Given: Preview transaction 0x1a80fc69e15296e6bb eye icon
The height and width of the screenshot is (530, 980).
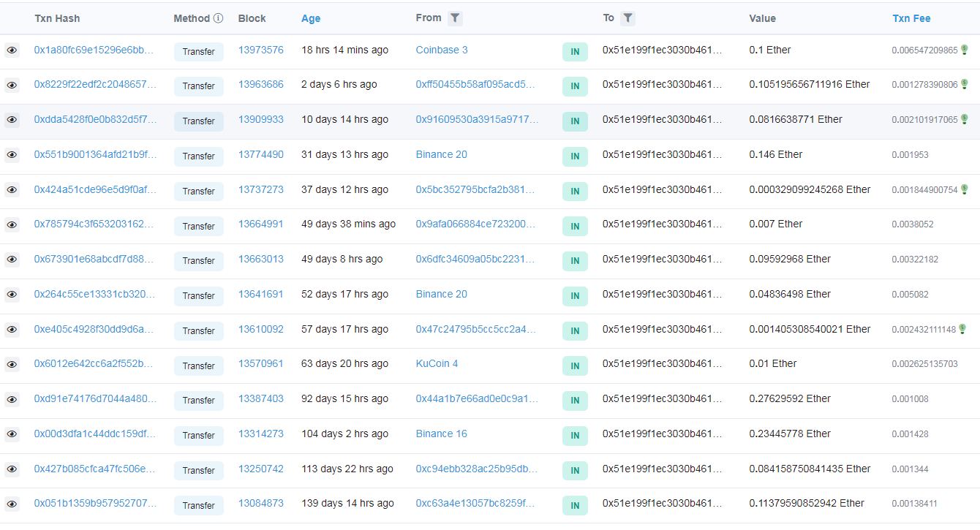Looking at the screenshot, I should pos(12,50).
